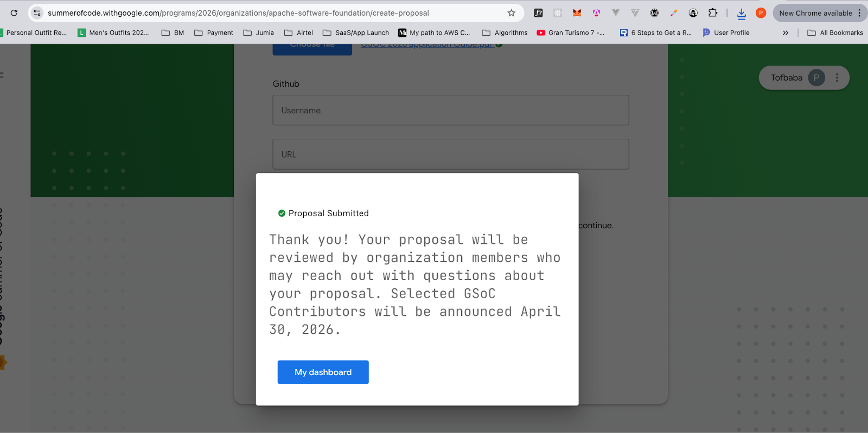Click the Tofbaba P avatar icon

coord(816,77)
